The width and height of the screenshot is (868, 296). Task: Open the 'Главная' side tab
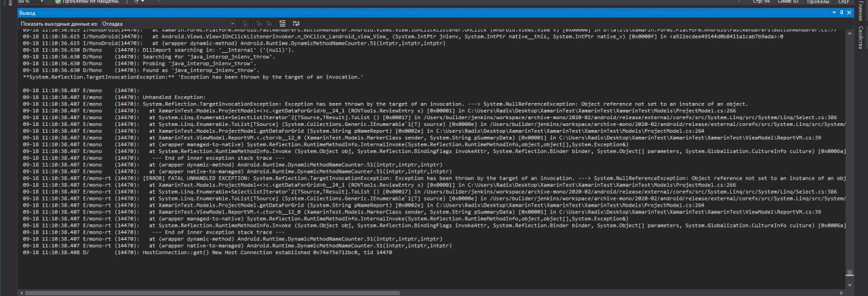[x=861, y=12]
